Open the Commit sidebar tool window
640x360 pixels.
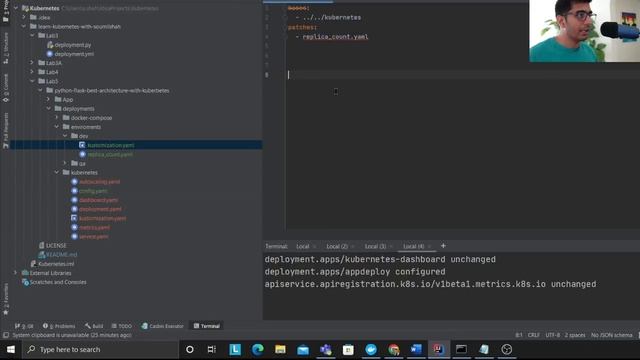pos(6,88)
